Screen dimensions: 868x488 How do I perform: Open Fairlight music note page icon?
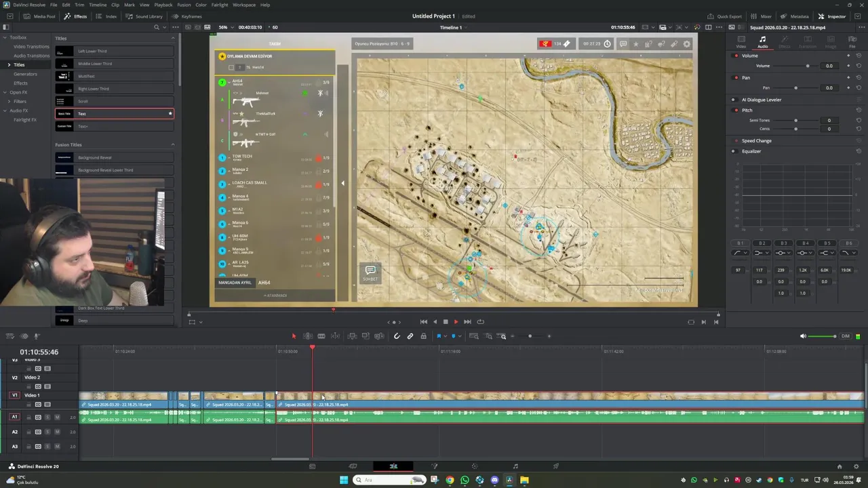[515, 466]
